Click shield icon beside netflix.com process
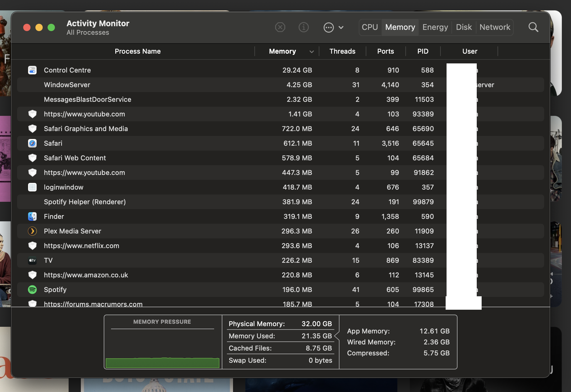 32,246
